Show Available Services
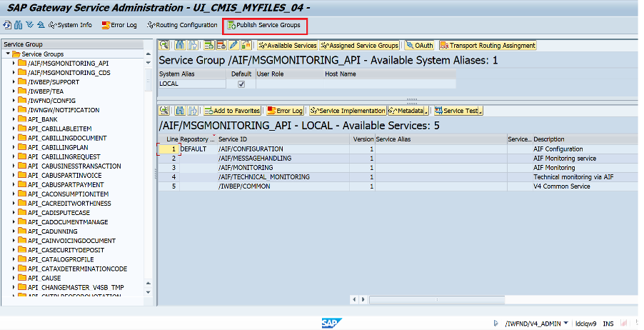Image resolution: width=644 pixels, height=330 pixels. (x=288, y=46)
